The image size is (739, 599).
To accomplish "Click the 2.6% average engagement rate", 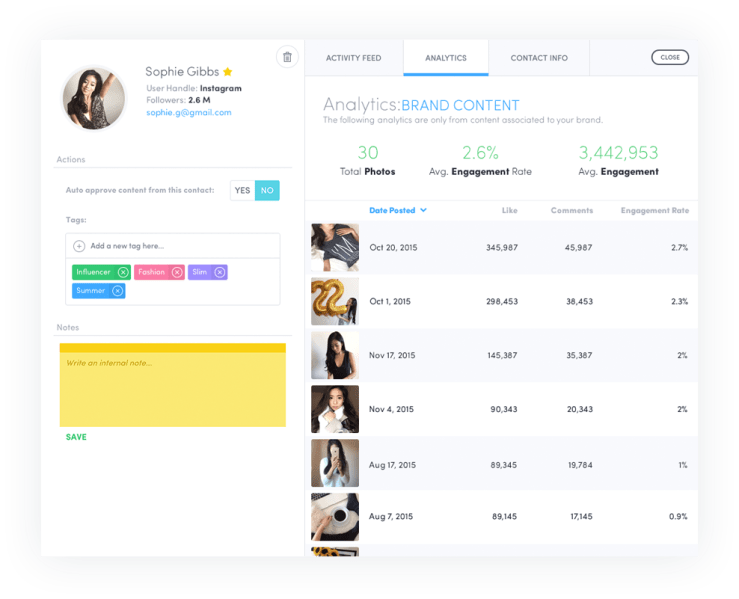I will [x=480, y=153].
